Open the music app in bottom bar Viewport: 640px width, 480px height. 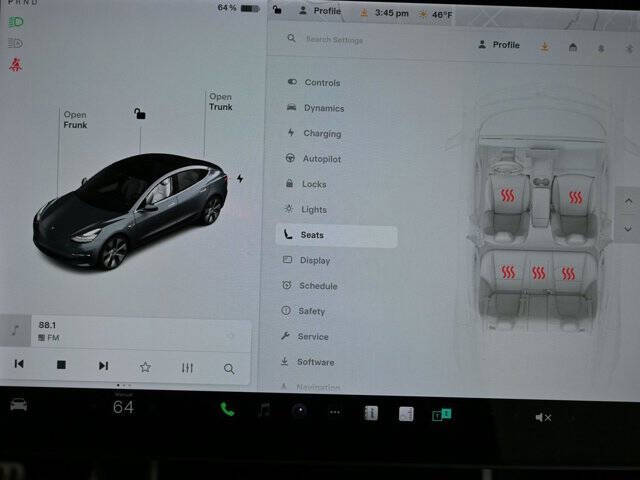[x=264, y=410]
